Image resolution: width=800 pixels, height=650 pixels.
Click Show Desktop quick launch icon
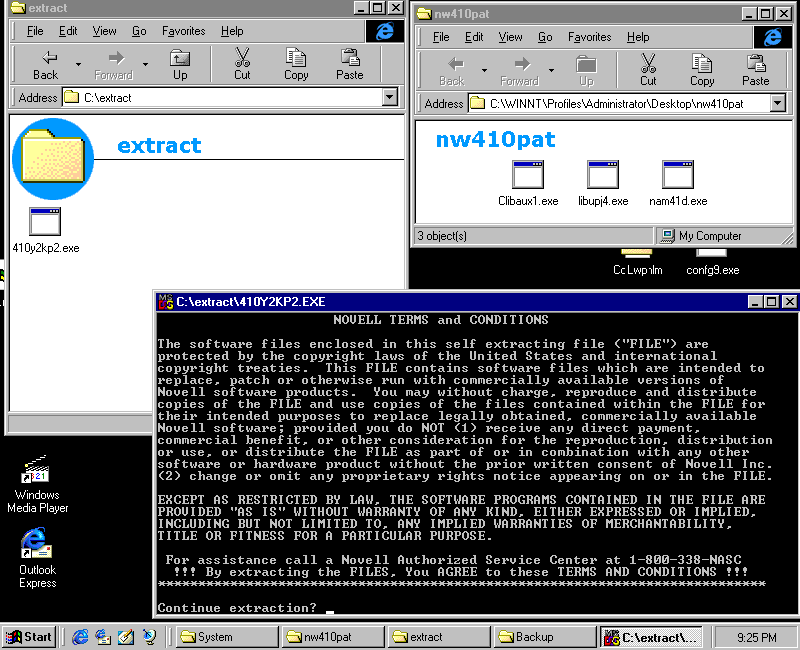click(x=126, y=637)
